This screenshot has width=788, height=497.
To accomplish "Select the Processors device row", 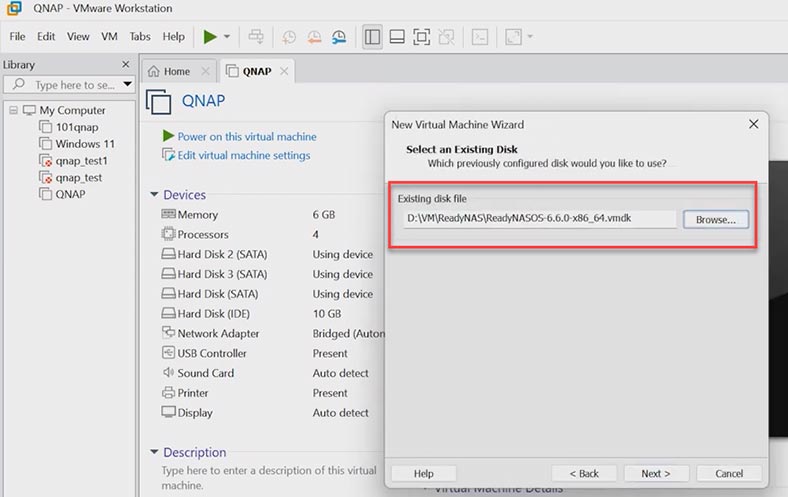I will pyautogui.click(x=203, y=235).
